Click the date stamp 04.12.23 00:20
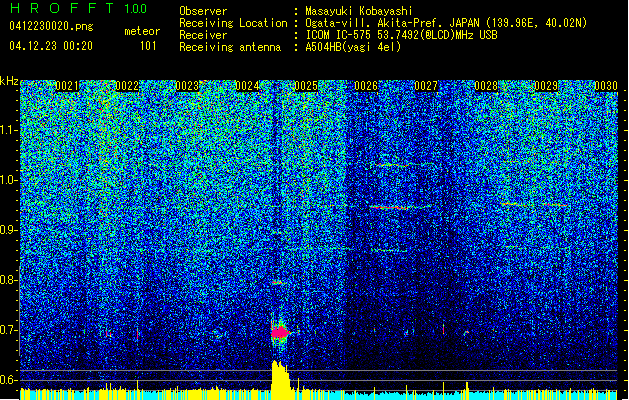The height and width of the screenshot is (400, 629). (51, 46)
